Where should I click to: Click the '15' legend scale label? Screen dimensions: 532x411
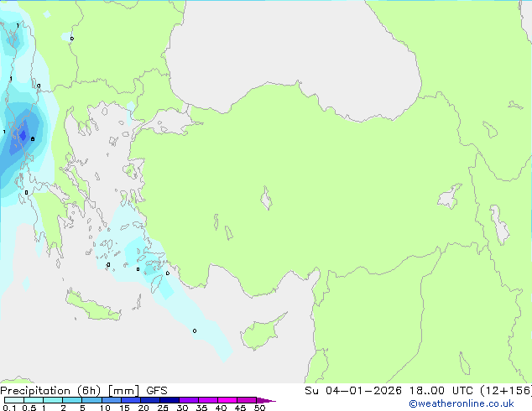click(x=124, y=408)
